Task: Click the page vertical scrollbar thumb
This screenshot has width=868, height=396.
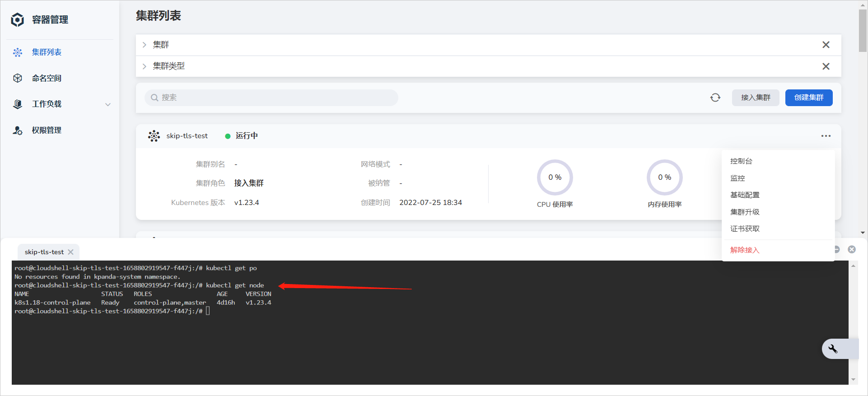Action: click(863, 31)
